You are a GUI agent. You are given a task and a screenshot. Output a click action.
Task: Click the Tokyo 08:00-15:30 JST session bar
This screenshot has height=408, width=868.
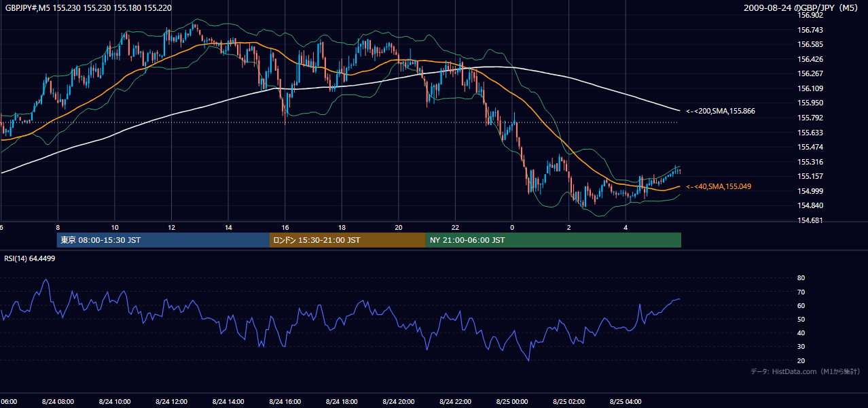(x=163, y=240)
